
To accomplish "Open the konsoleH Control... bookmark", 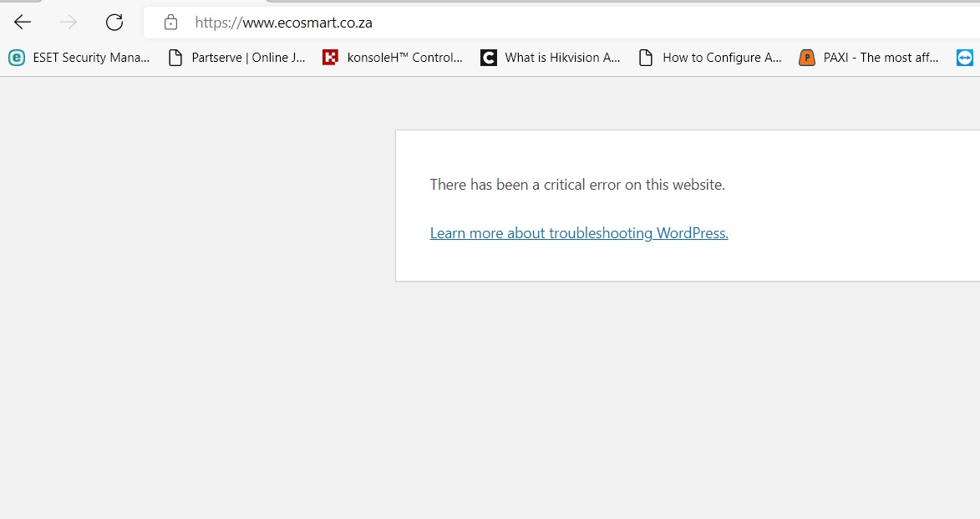I will 393,58.
